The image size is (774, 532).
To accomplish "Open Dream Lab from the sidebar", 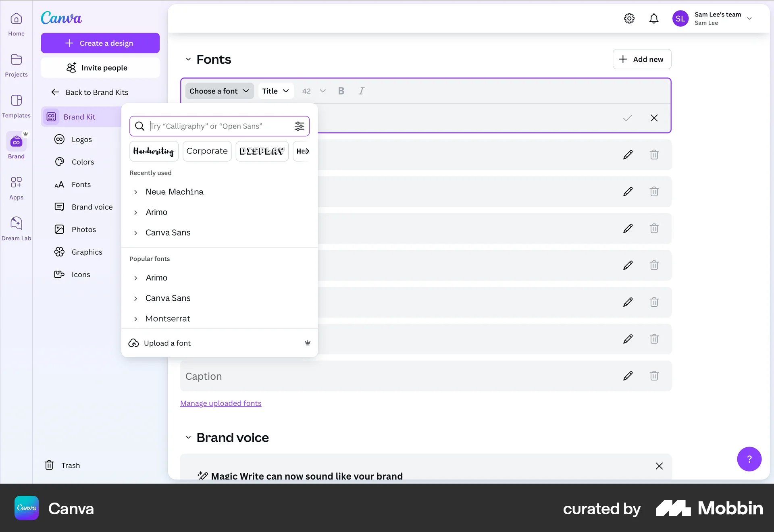I will pyautogui.click(x=16, y=228).
